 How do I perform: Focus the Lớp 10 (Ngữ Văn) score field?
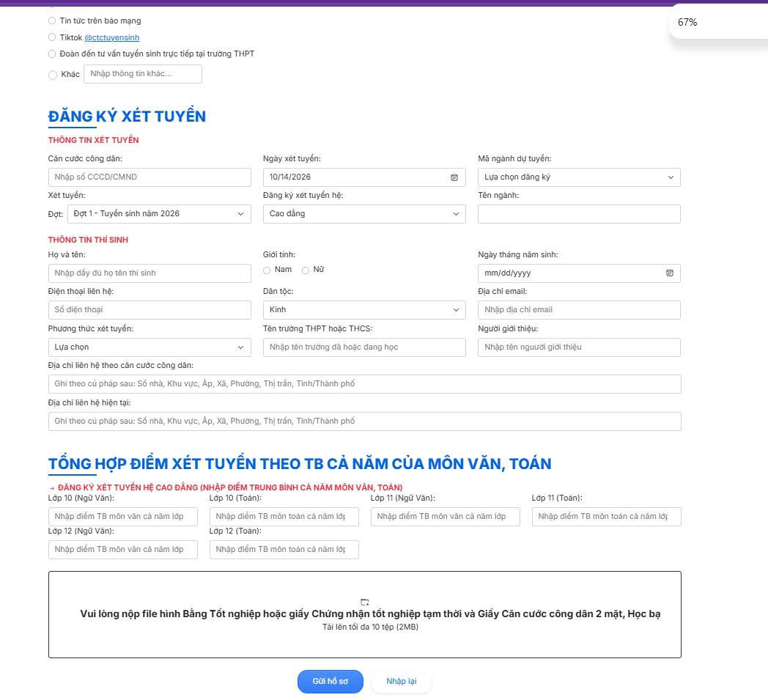click(123, 517)
